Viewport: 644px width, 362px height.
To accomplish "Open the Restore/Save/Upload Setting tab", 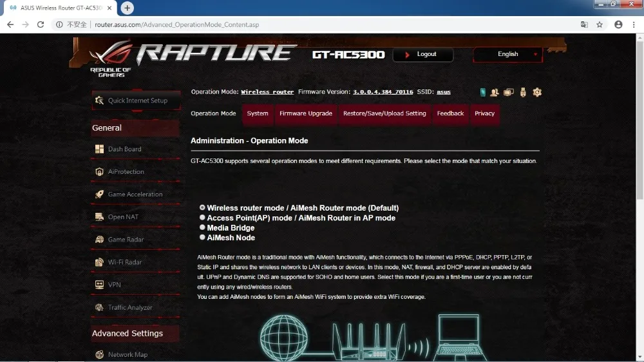I will (x=384, y=113).
